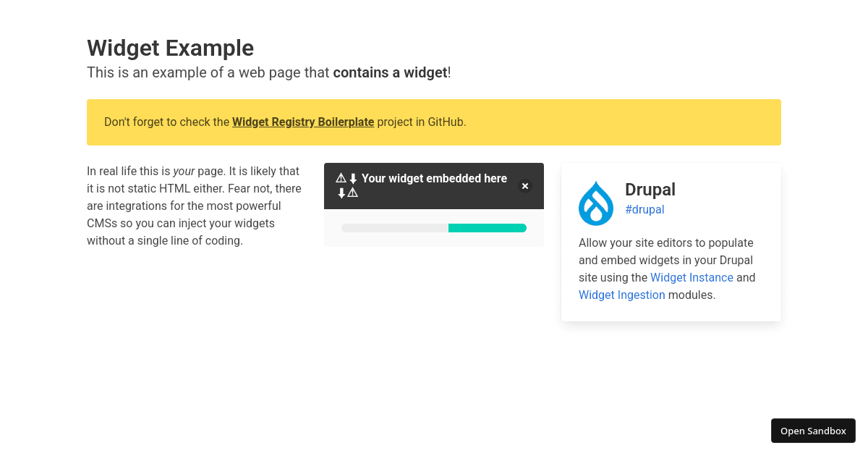Screen dimensions: 868x456
Task: Select the Drupal droplet logo
Action: pos(596,203)
